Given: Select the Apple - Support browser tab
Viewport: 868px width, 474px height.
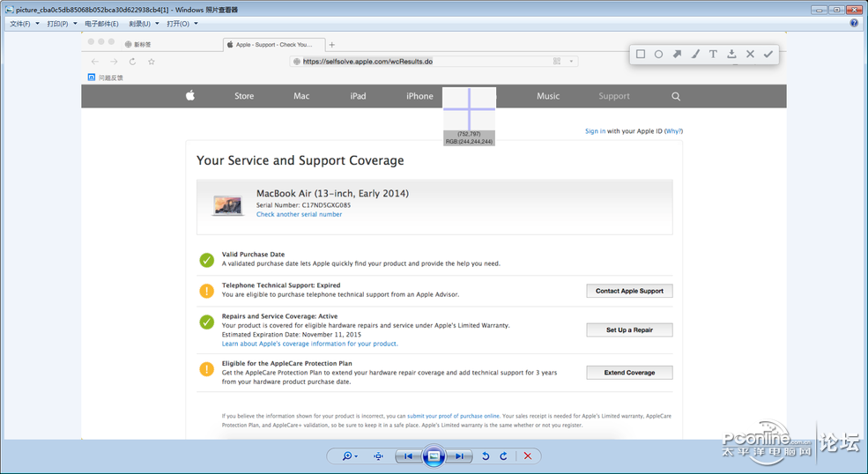Looking at the screenshot, I should 274,44.
